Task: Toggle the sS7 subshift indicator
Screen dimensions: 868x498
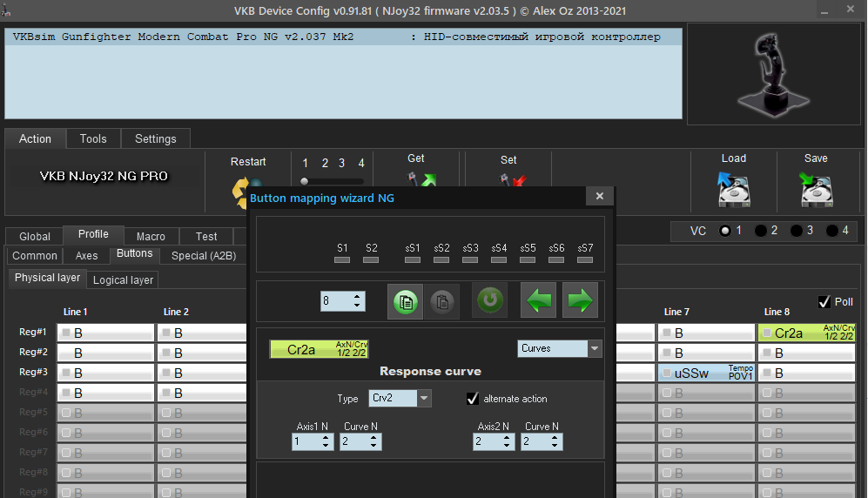Action: pyautogui.click(x=585, y=259)
